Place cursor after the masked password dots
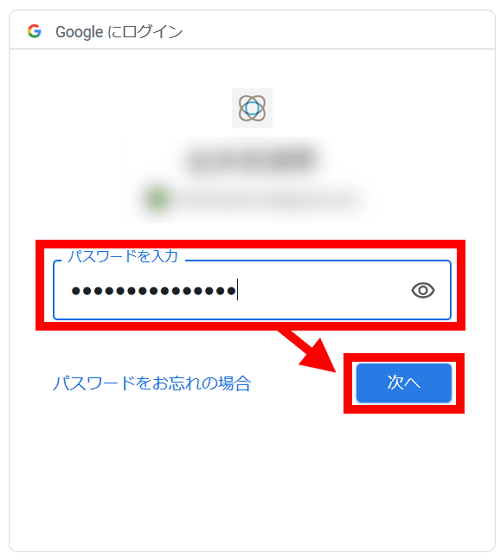The image size is (501, 560). 237,290
